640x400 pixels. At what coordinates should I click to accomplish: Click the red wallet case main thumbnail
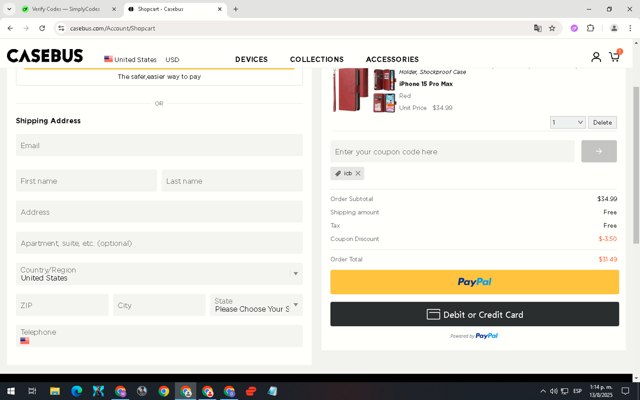350,90
